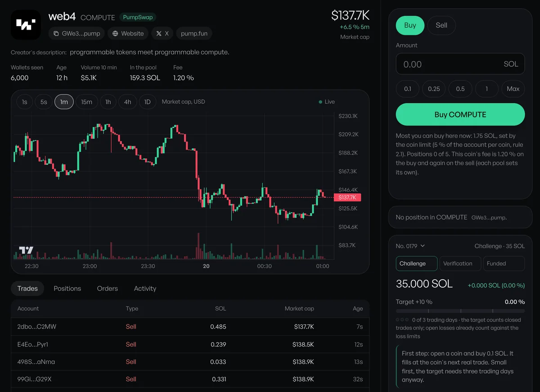Click the $5.1K volume value
Image resolution: width=540 pixels, height=392 pixels.
89,78
